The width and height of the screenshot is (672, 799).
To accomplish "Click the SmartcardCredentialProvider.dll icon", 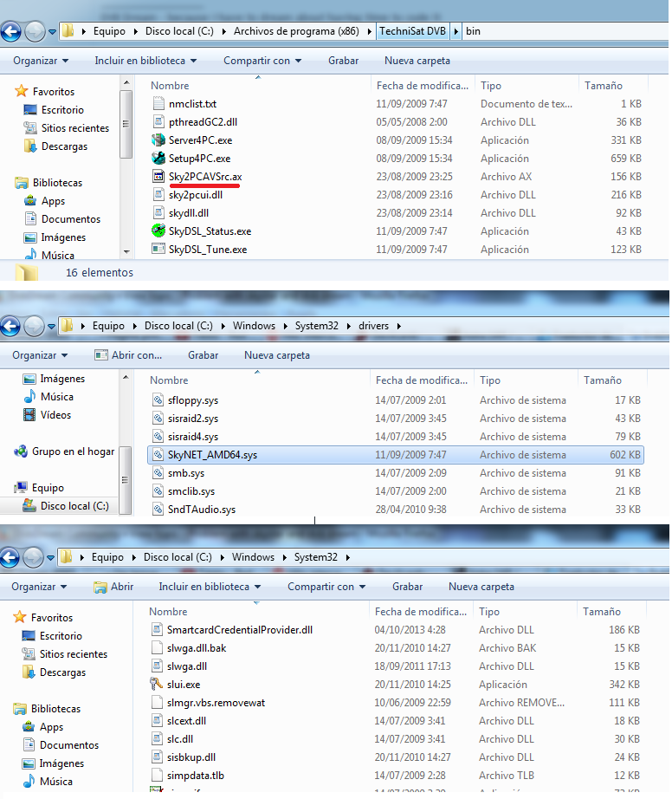I will pyautogui.click(x=157, y=629).
